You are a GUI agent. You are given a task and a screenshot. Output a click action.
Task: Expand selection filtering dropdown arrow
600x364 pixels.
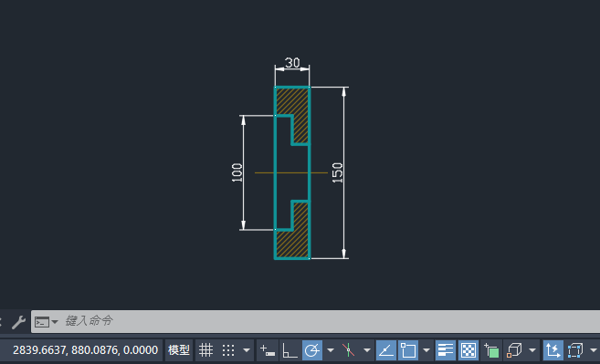tap(593, 350)
